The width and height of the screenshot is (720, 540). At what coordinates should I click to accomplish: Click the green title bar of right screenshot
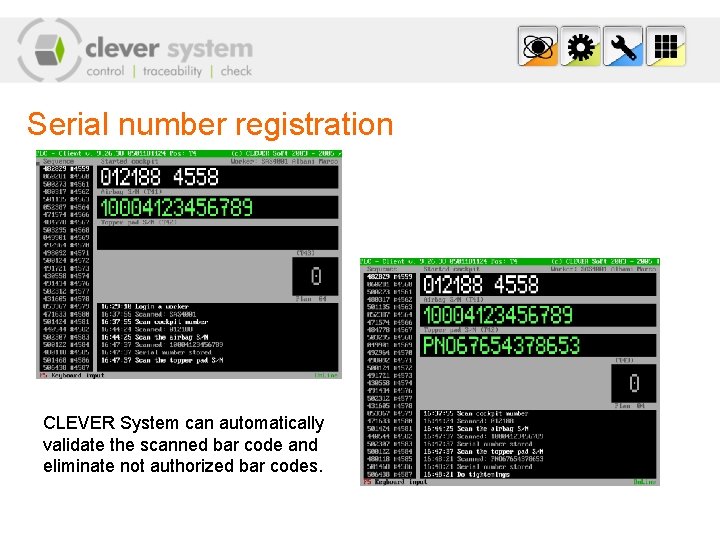[x=510, y=262]
